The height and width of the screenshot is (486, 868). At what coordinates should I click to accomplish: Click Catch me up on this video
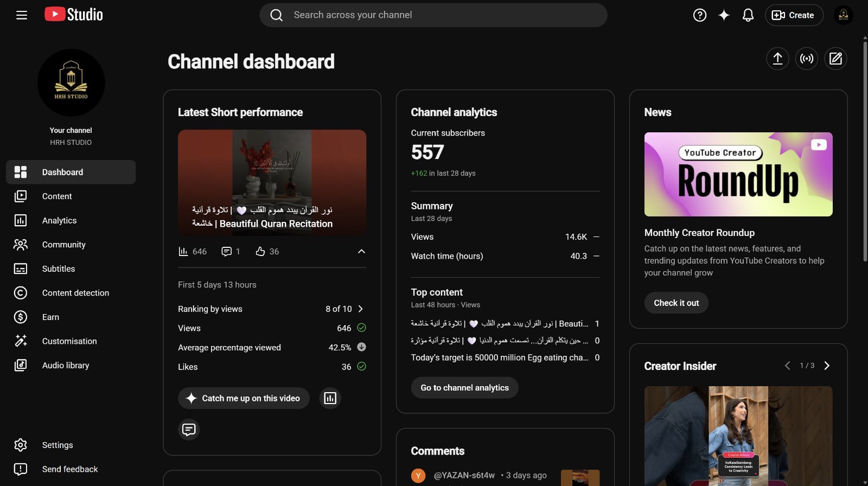point(244,398)
